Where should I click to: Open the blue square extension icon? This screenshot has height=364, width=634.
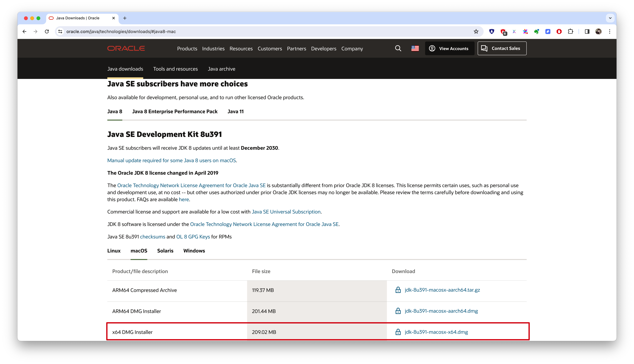click(548, 32)
